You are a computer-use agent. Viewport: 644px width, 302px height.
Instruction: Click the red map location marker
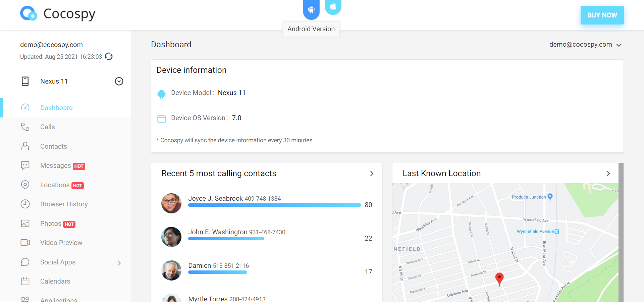[499, 279]
